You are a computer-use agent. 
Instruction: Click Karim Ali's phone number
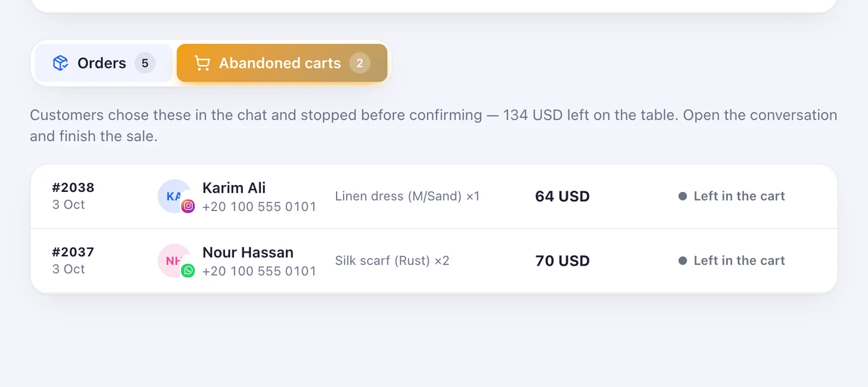pos(259,207)
